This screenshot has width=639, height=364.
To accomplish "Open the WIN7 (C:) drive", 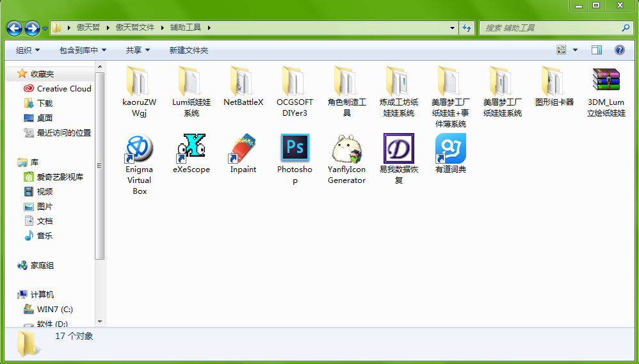I will [x=48, y=310].
